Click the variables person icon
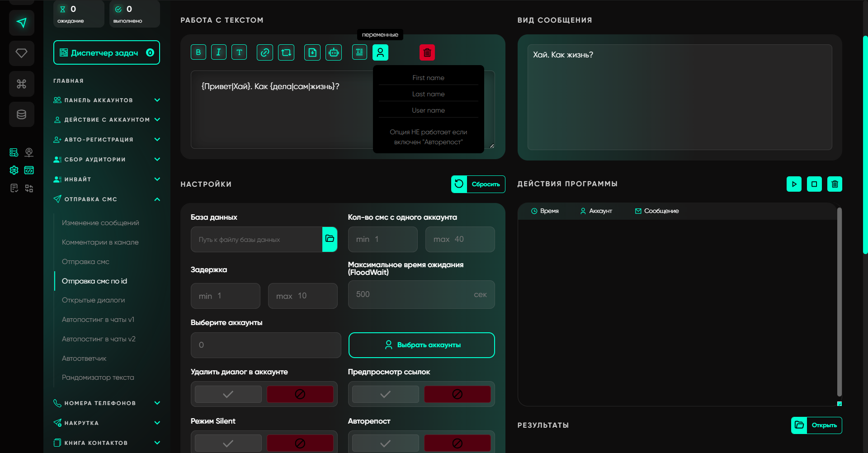 click(x=380, y=52)
